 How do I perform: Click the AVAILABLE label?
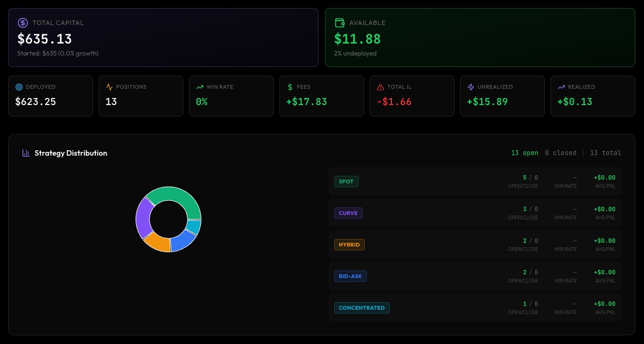click(367, 23)
